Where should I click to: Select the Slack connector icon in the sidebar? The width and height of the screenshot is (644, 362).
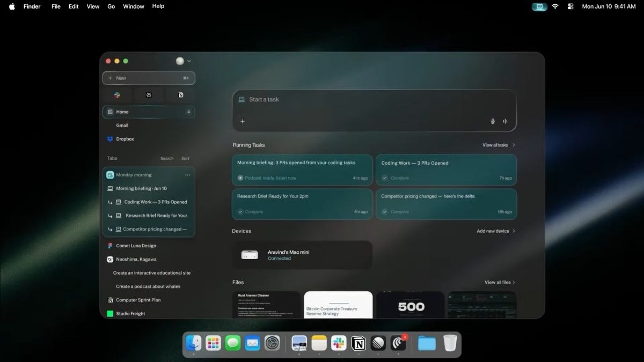click(x=117, y=95)
